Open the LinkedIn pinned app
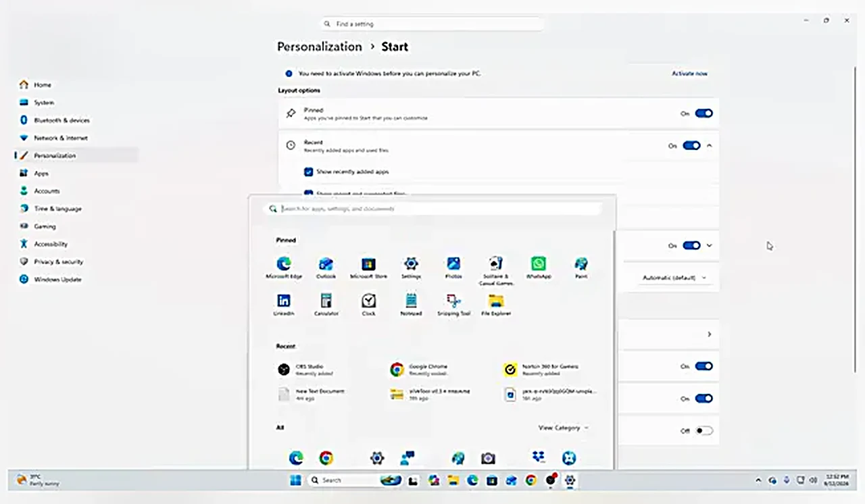 pos(284,304)
